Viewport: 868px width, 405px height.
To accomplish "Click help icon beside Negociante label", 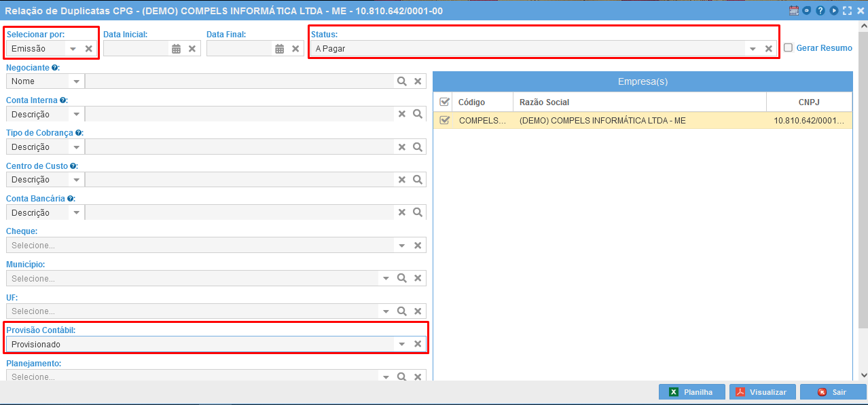I will 54,67.
